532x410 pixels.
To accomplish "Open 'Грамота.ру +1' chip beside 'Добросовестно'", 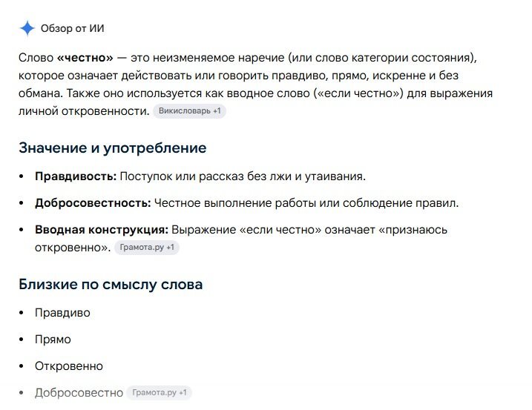I will click(159, 393).
